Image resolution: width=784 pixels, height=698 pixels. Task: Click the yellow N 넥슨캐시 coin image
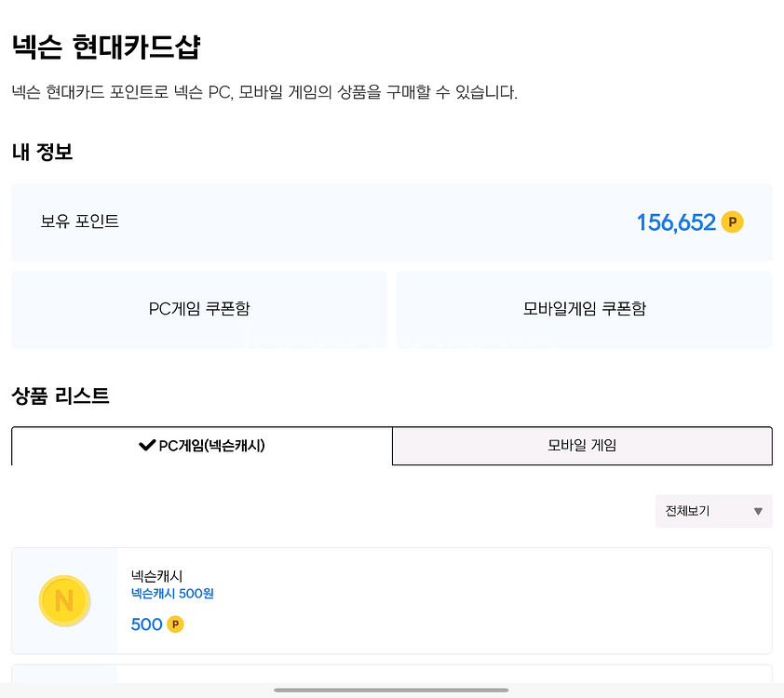[64, 600]
